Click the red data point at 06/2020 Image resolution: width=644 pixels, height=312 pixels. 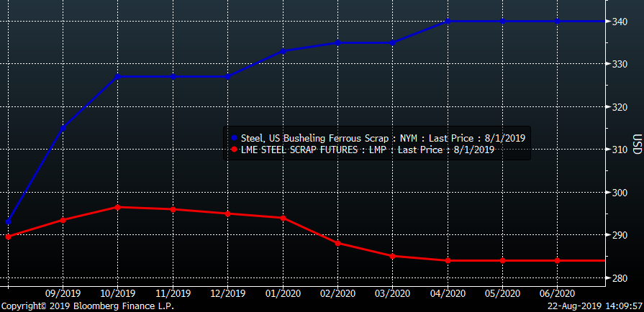557,260
